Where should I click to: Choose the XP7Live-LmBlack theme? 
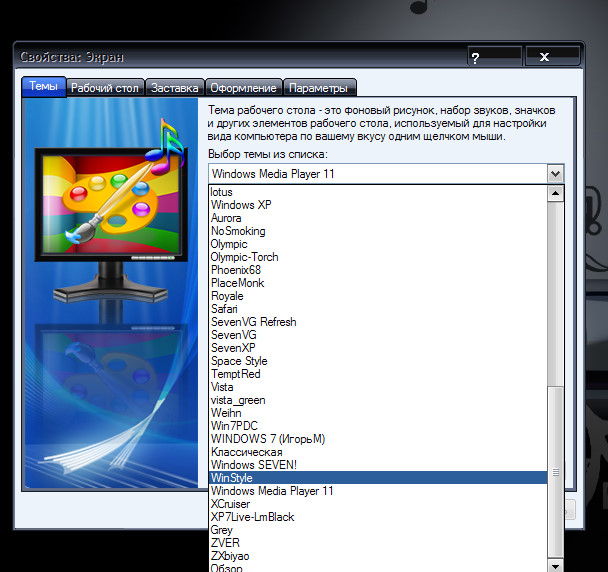[378, 517]
